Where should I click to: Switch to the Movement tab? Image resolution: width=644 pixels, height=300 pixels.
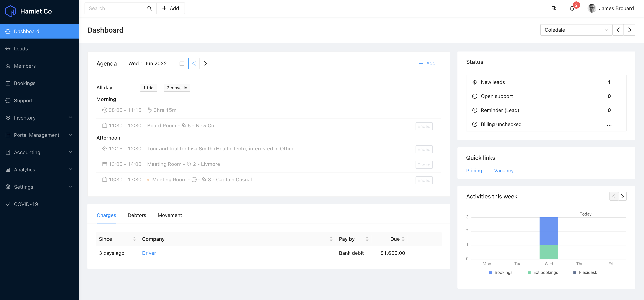170,215
